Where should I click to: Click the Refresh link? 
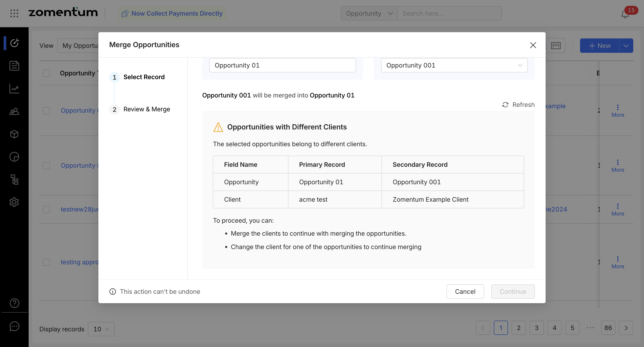[518, 105]
